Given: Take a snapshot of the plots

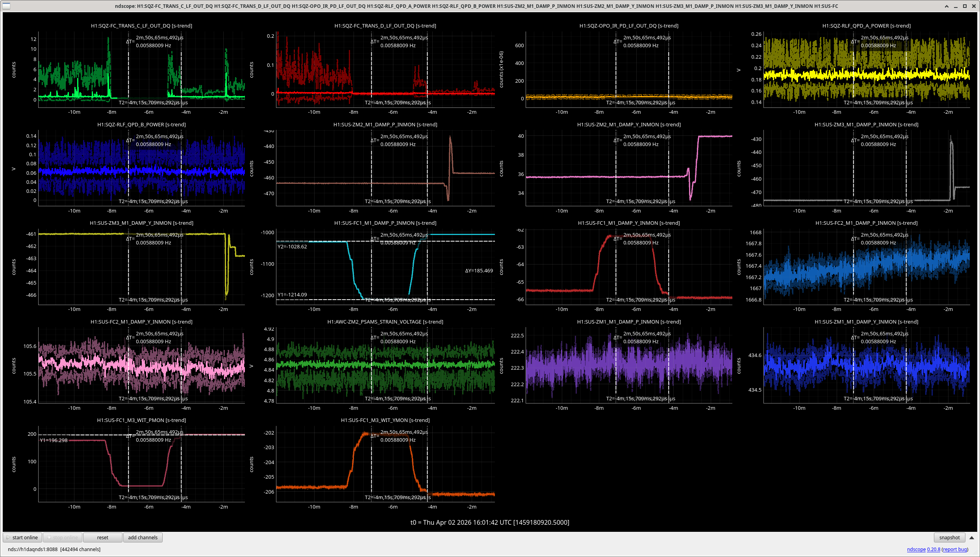Looking at the screenshot, I should pyautogui.click(x=949, y=537).
